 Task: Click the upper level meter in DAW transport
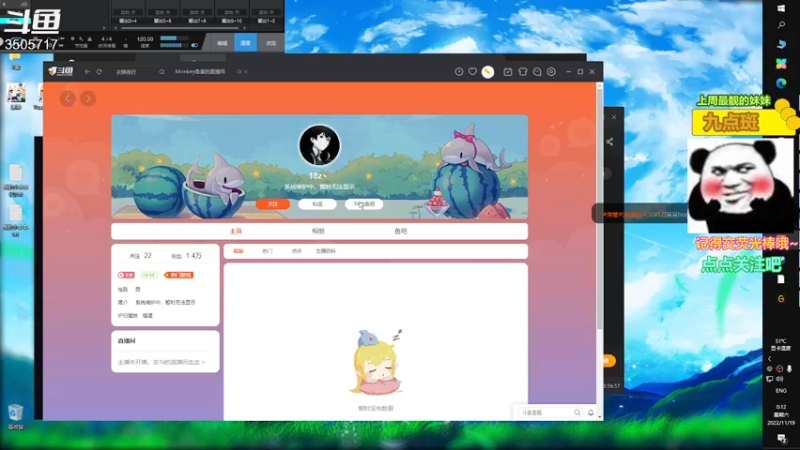[174, 38]
